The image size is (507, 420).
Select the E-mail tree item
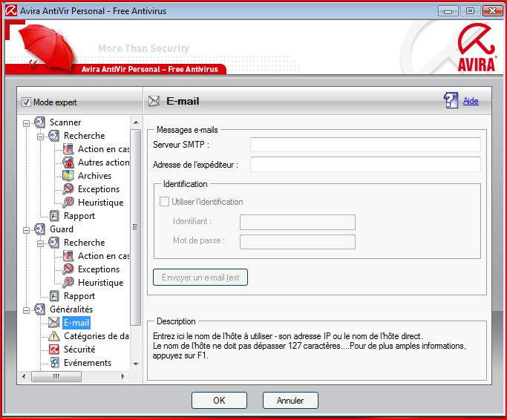[x=76, y=322]
